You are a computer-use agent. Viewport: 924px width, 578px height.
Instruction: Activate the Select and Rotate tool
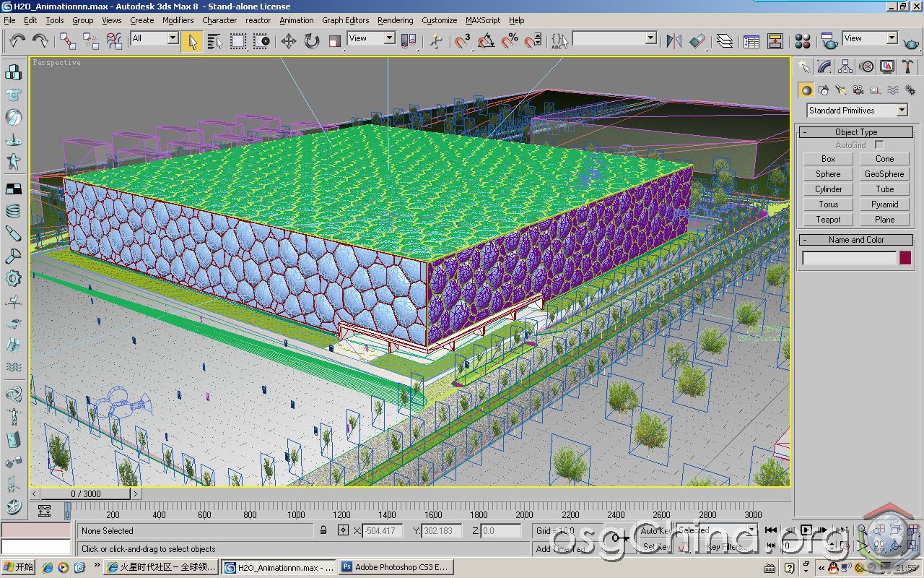click(312, 41)
